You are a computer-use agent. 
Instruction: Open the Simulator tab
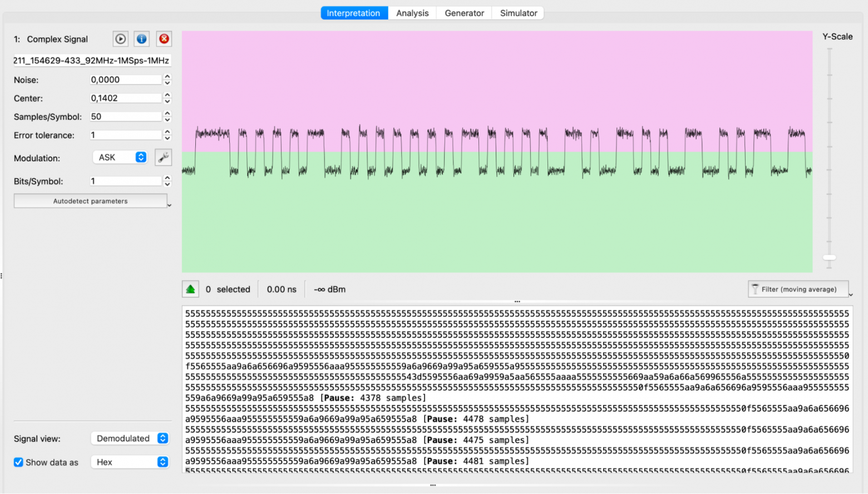click(518, 13)
